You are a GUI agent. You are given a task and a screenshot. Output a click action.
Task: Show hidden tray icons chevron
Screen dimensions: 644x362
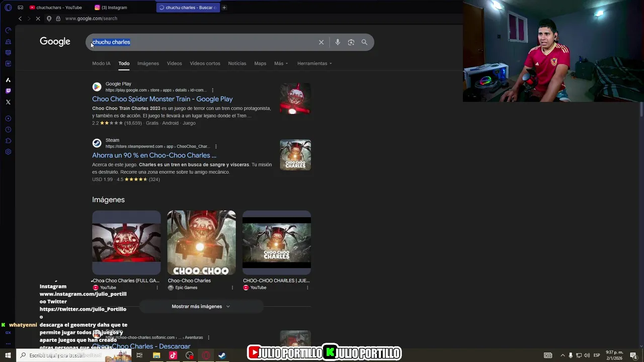(x=562, y=355)
